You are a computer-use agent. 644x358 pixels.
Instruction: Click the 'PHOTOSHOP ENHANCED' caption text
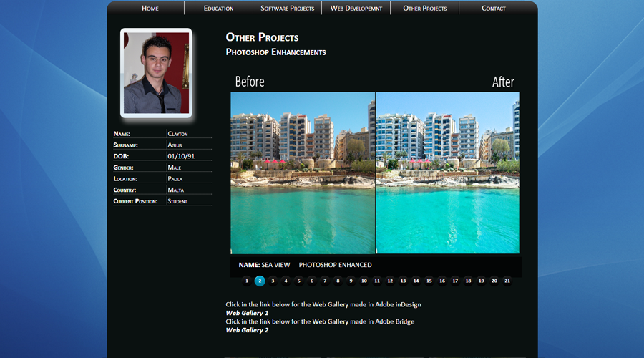[x=335, y=265]
